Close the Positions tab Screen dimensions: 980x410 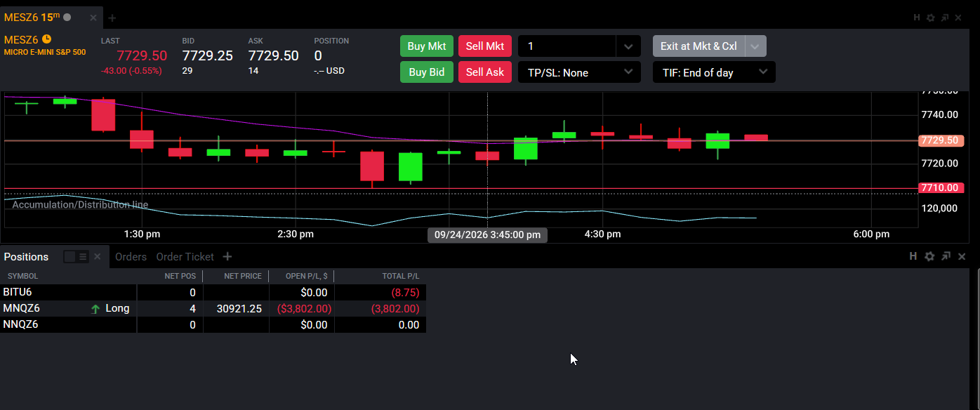coord(98,256)
